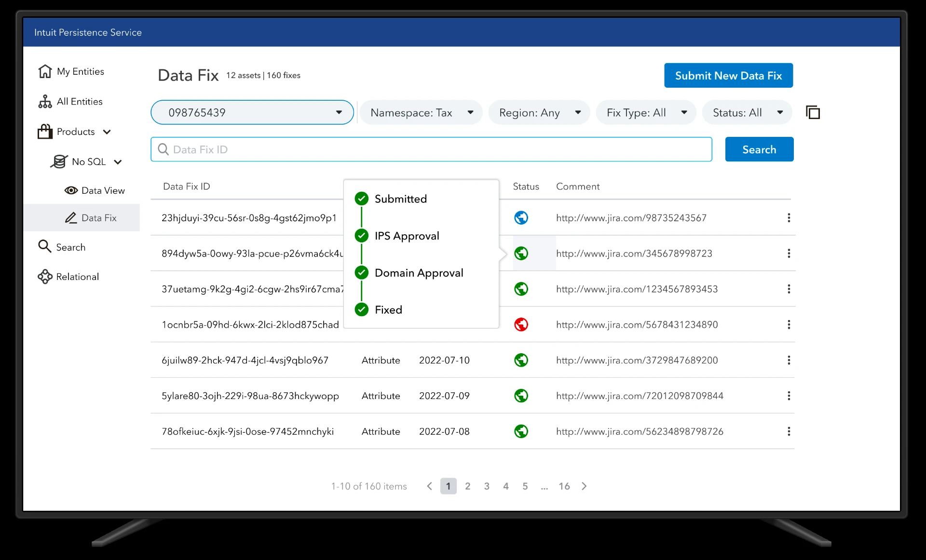Go to page 2
926x560 pixels.
tap(467, 486)
